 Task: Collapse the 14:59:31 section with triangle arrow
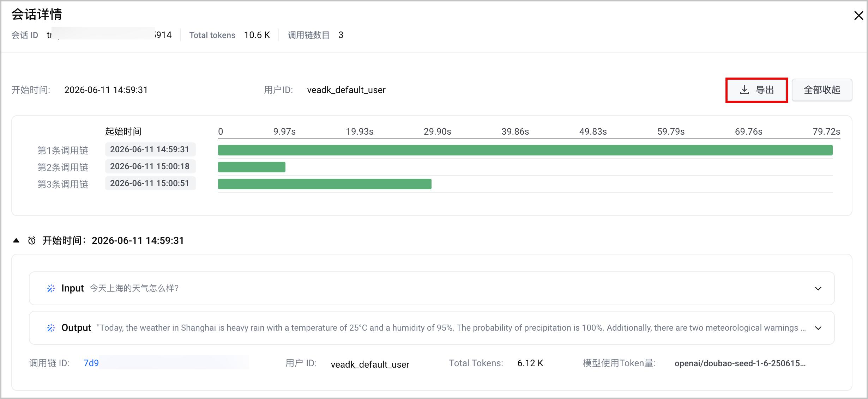[16, 241]
